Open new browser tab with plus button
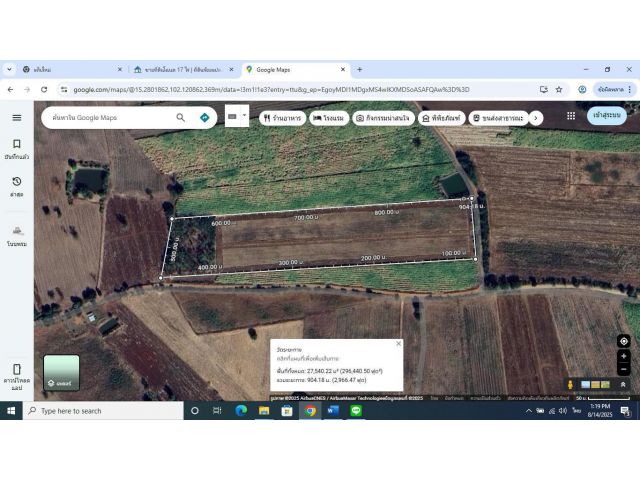640x480 pixels. tap(360, 70)
